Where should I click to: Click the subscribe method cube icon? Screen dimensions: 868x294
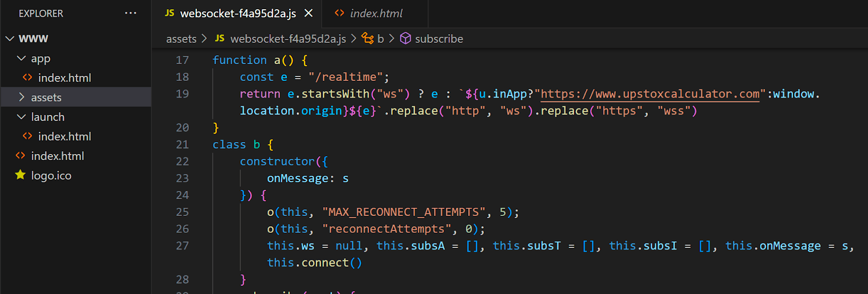pyautogui.click(x=405, y=39)
